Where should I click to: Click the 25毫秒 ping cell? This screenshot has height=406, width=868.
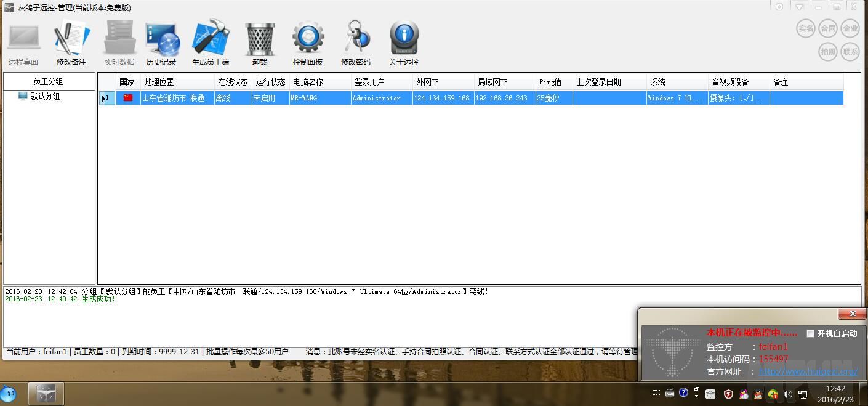[x=554, y=98]
